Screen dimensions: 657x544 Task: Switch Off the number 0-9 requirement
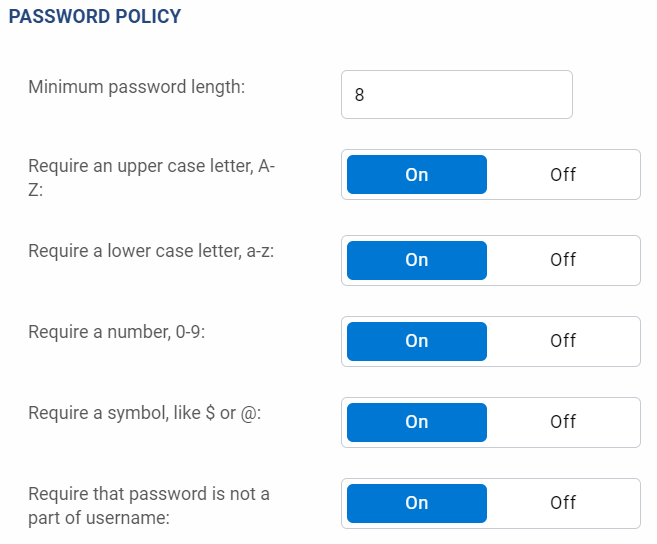pyautogui.click(x=563, y=341)
